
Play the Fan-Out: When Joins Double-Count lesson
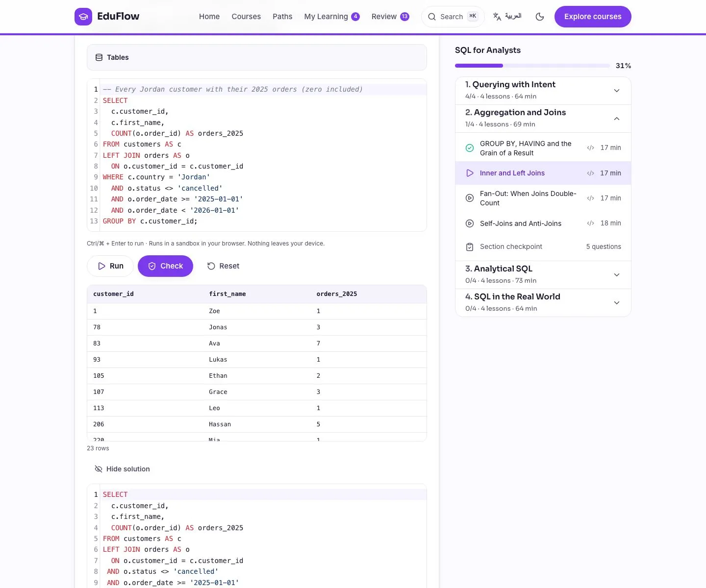(x=543, y=198)
